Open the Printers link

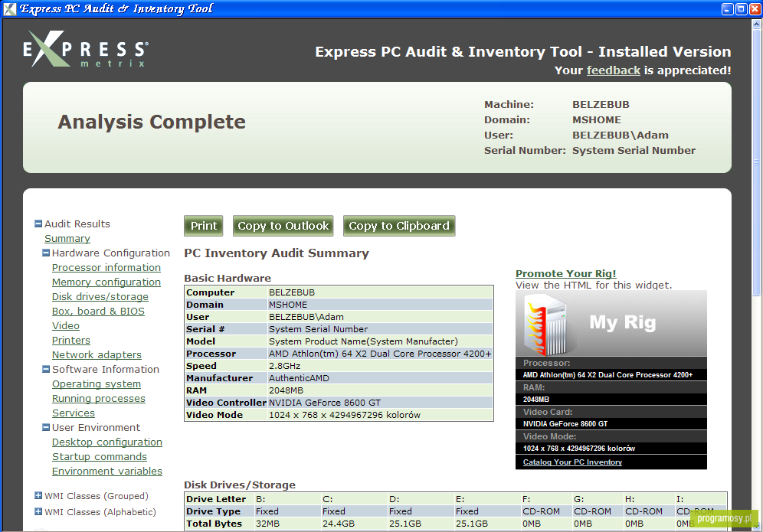point(71,341)
